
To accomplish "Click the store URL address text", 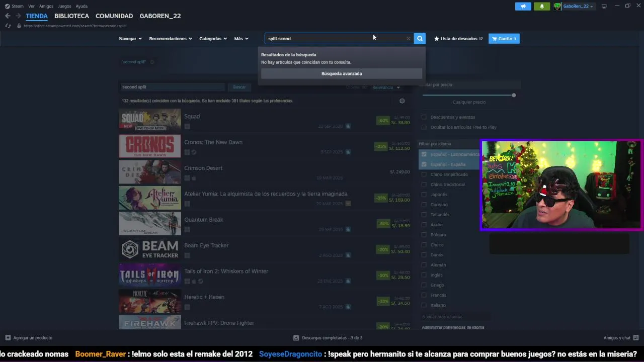I will pyautogui.click(x=74, y=26).
